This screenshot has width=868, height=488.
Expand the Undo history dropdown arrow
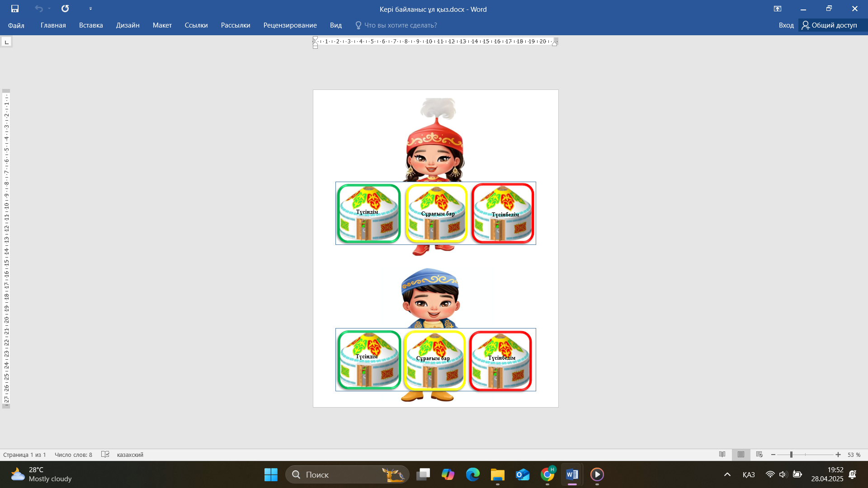click(x=49, y=9)
